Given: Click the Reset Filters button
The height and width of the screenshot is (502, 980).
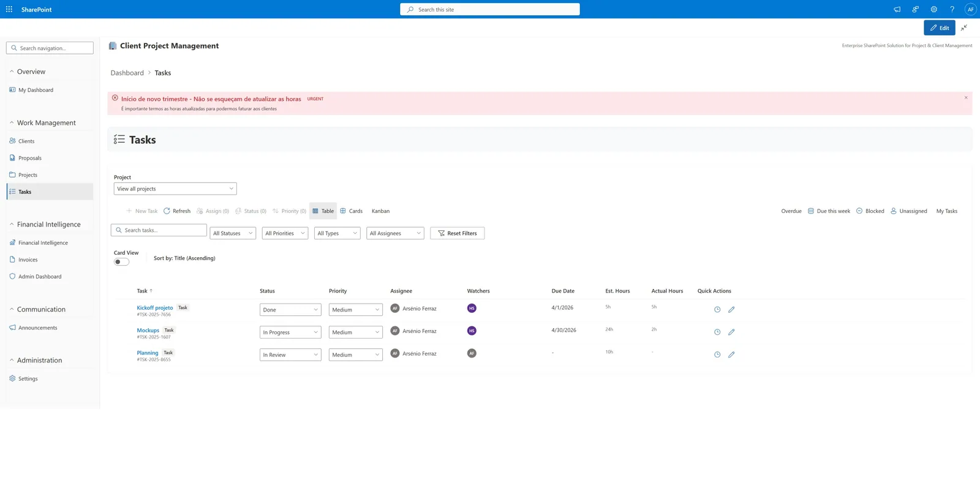Looking at the screenshot, I should point(458,233).
